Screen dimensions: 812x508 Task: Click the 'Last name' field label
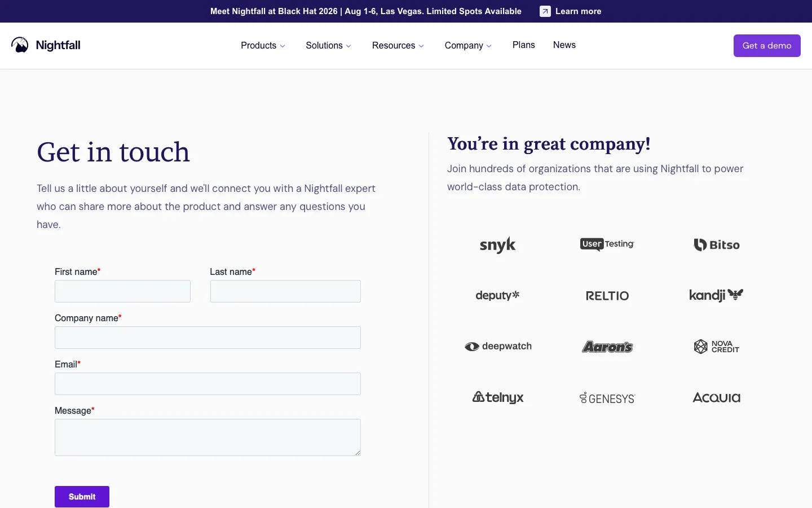233,271
